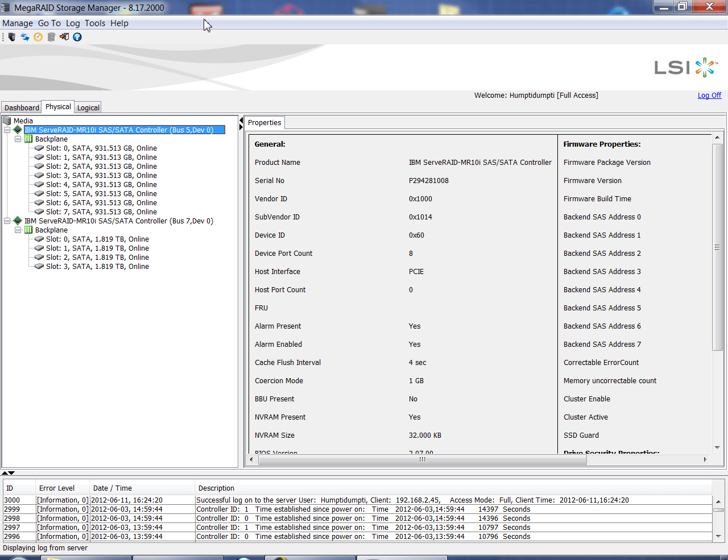Screen dimensions: 728x560
Task: Open the Go To menu
Action: tap(49, 23)
